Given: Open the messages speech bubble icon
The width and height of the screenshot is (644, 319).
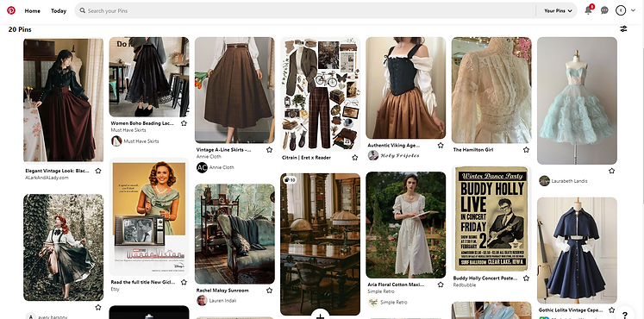Looking at the screenshot, I should tap(604, 10).
